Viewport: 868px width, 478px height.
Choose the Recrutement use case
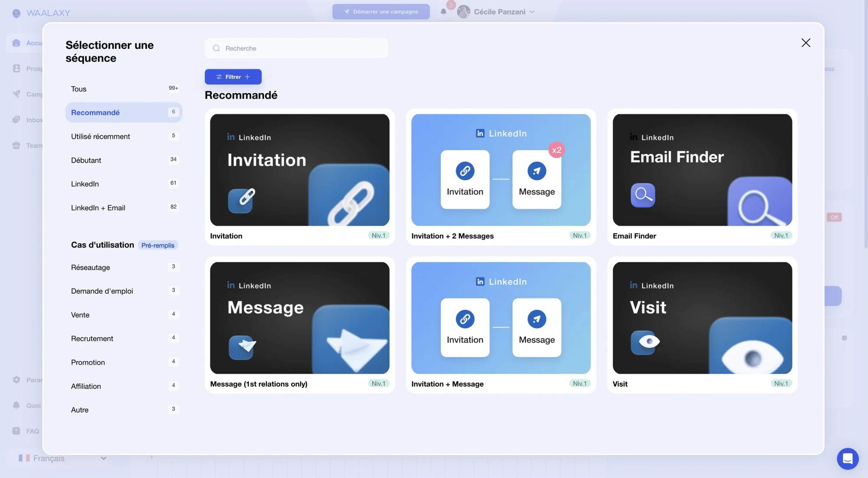tap(124, 338)
